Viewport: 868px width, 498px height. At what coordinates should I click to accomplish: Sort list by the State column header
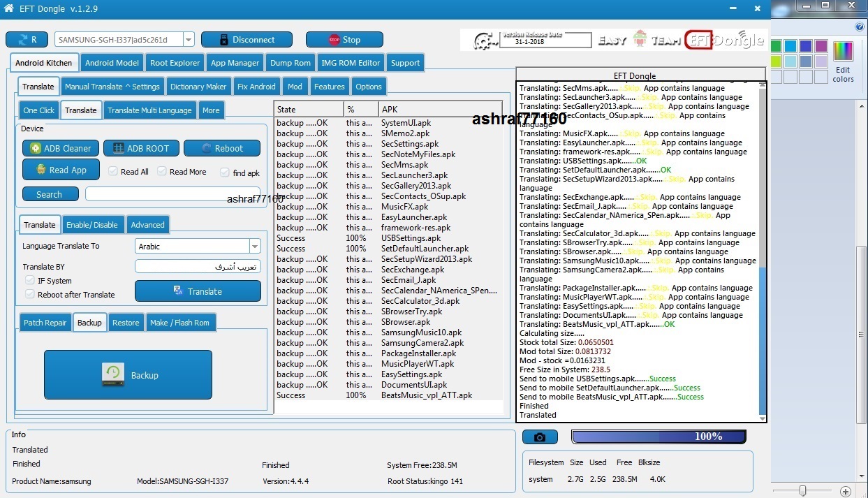coord(309,109)
